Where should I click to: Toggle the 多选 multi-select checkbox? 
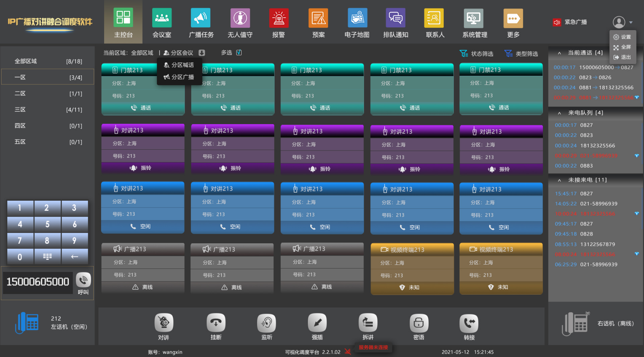[x=239, y=53]
